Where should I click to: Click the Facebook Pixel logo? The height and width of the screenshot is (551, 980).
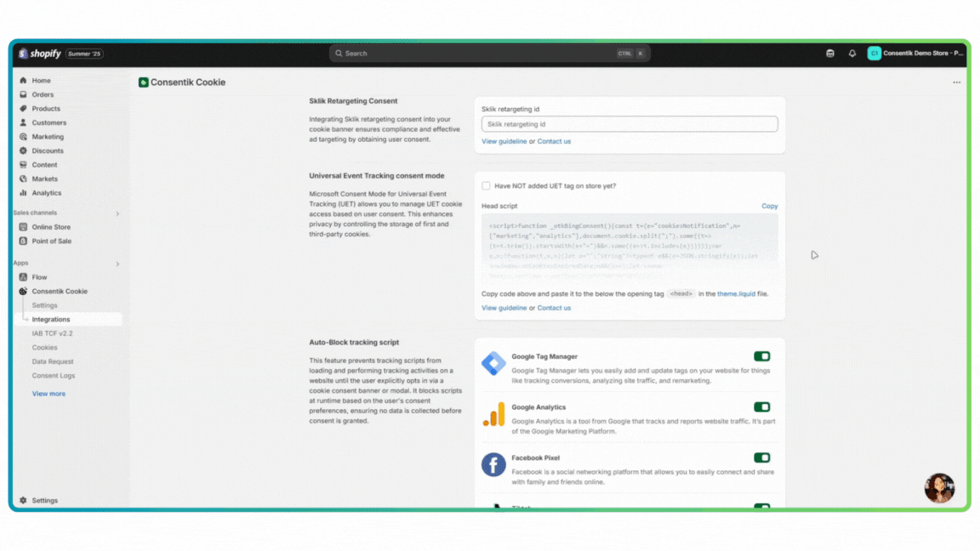point(493,465)
